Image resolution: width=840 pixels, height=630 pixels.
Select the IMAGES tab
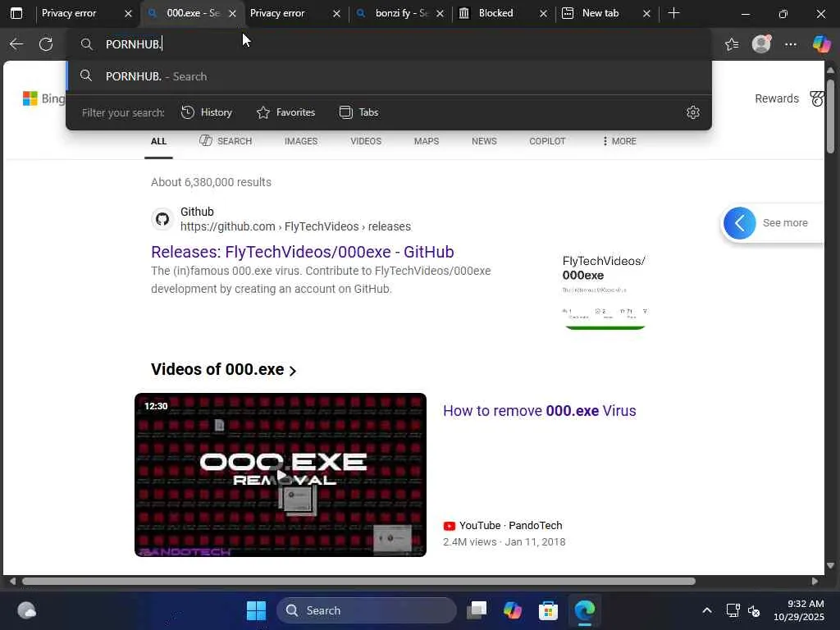[301, 141]
